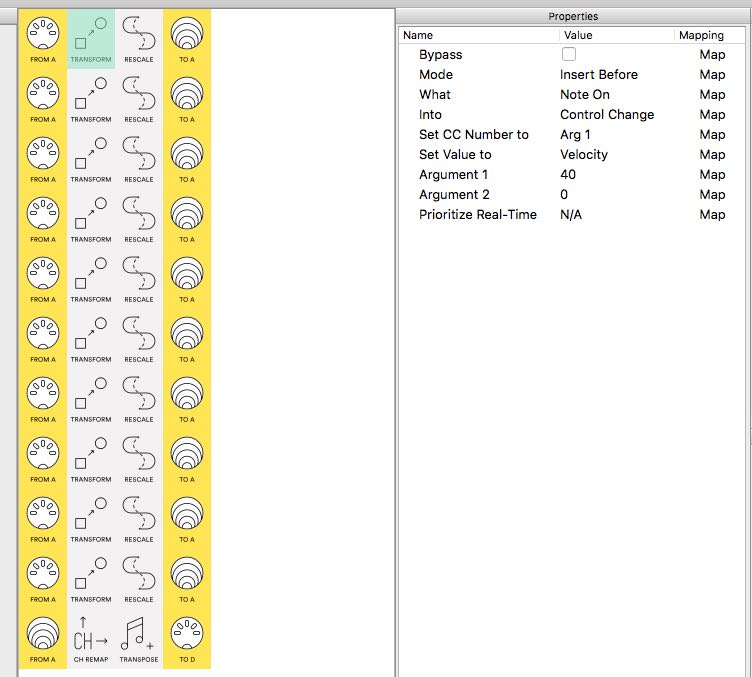Click the Name column header

[x=418, y=35]
